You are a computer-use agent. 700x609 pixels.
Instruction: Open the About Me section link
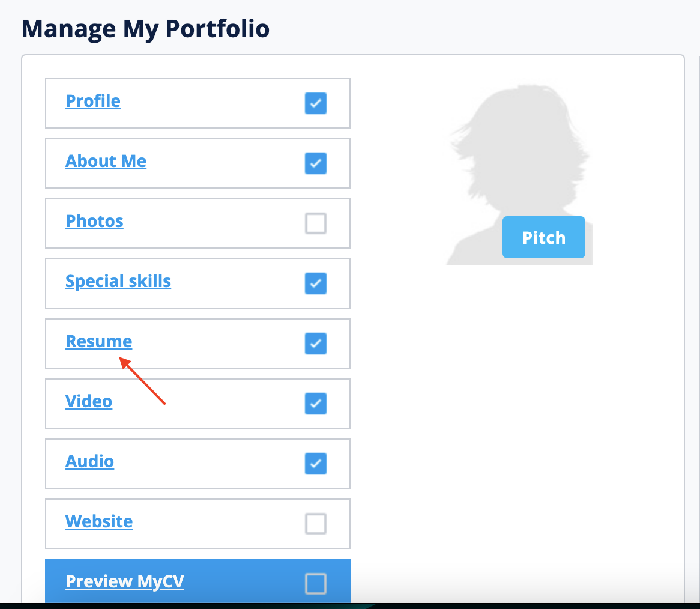click(x=106, y=161)
